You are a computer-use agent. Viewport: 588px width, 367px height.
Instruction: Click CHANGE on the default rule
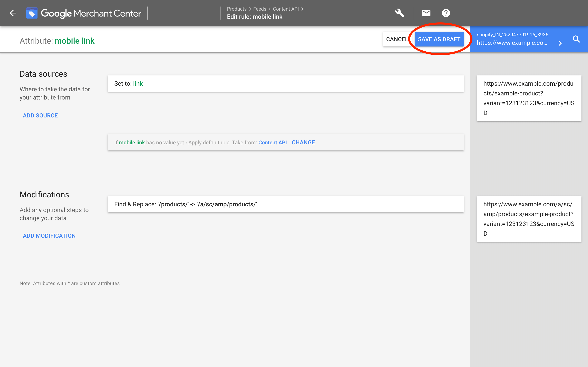pyautogui.click(x=303, y=143)
